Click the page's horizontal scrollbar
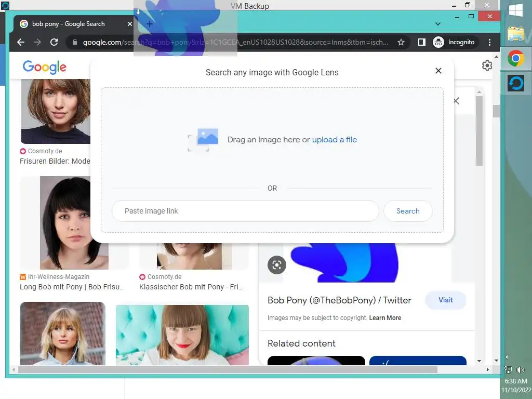Viewport: 532px width, 399px height. click(228, 369)
